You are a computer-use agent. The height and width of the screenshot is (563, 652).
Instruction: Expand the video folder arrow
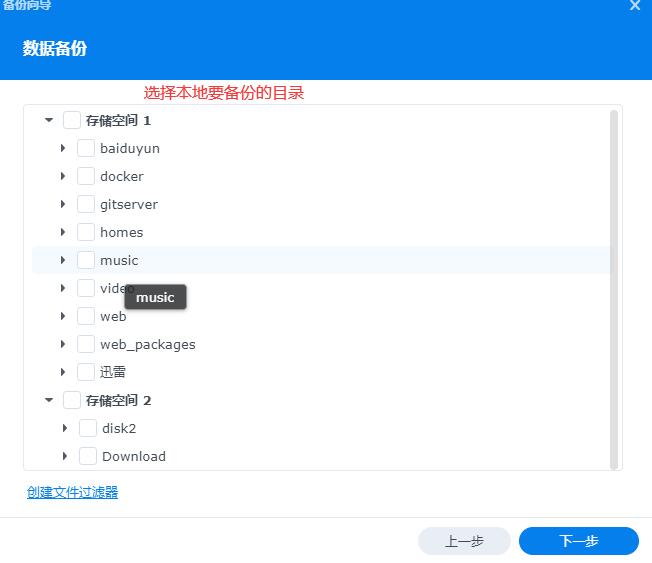click(x=63, y=288)
